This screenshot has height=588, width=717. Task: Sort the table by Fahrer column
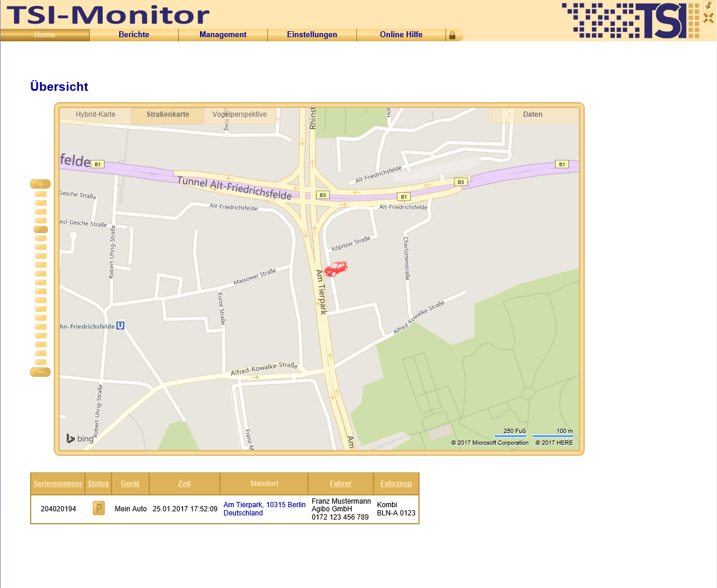[x=341, y=484]
